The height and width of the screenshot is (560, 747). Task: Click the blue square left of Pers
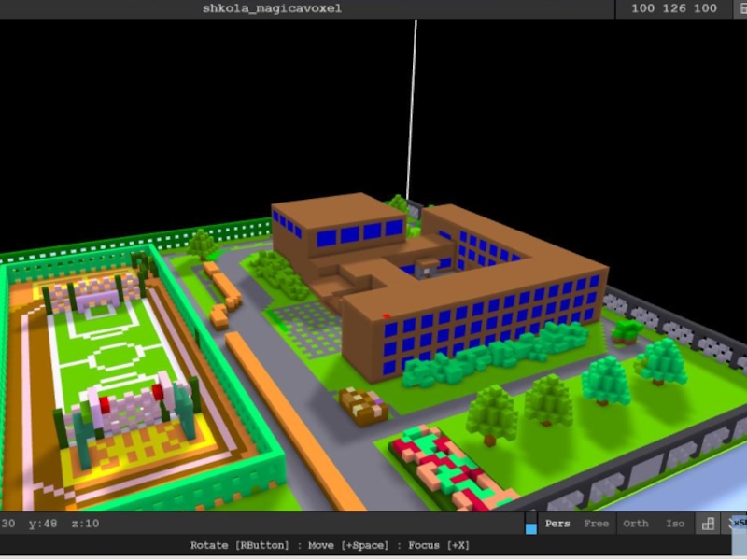coord(531,528)
